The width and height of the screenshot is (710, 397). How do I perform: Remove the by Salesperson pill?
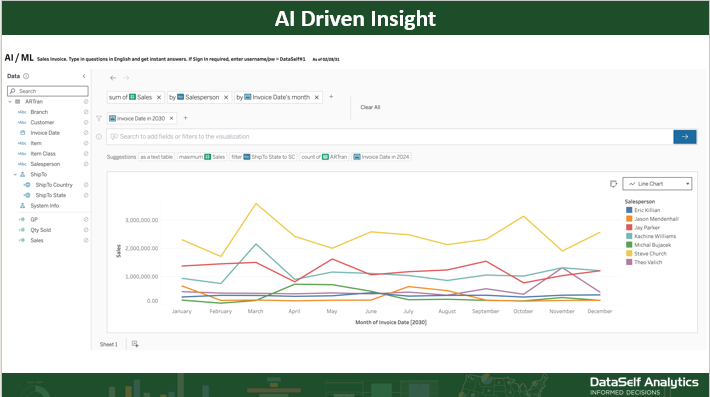[226, 97]
